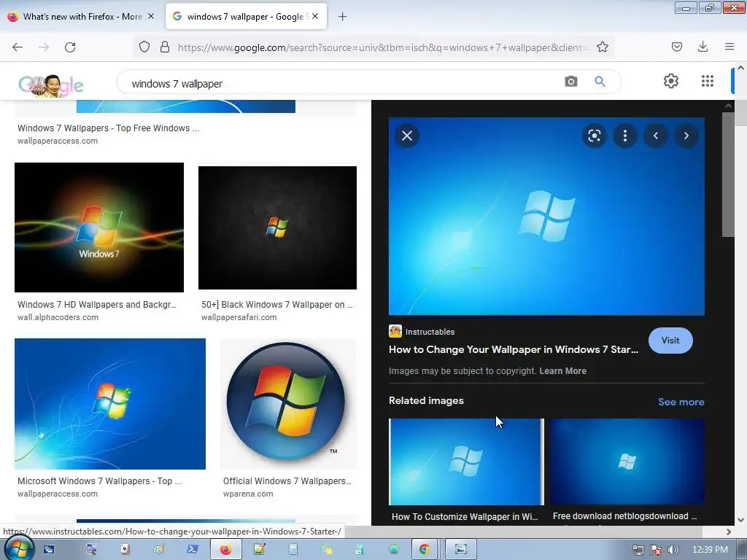Open Official Windows 7 Wallpapers orb thumbnail
This screenshot has height=560, width=747.
point(288,404)
